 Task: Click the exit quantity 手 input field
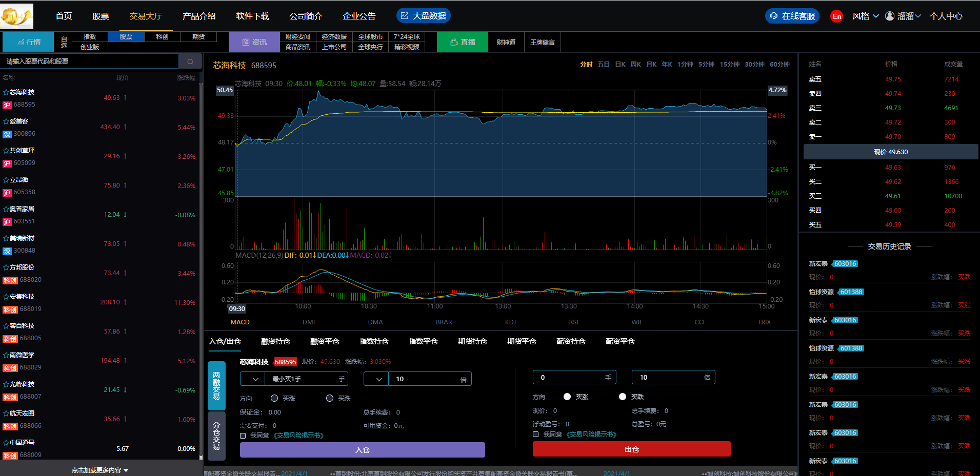[x=574, y=378]
